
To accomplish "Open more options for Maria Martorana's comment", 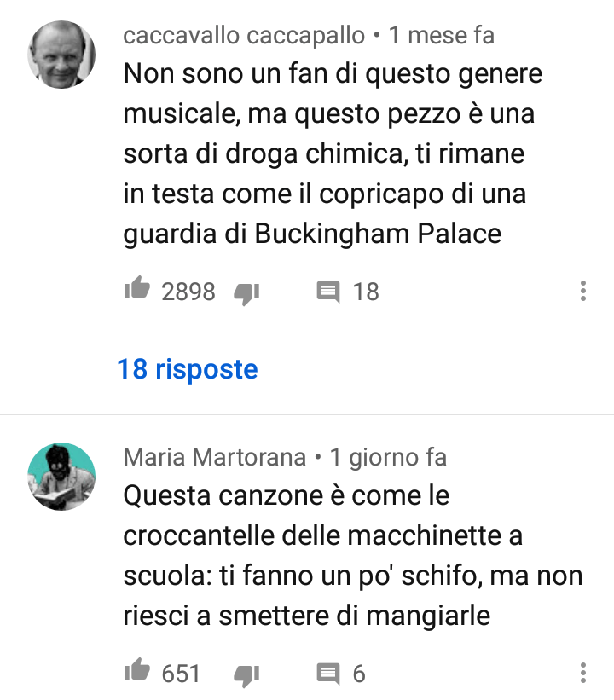I will coord(582,673).
